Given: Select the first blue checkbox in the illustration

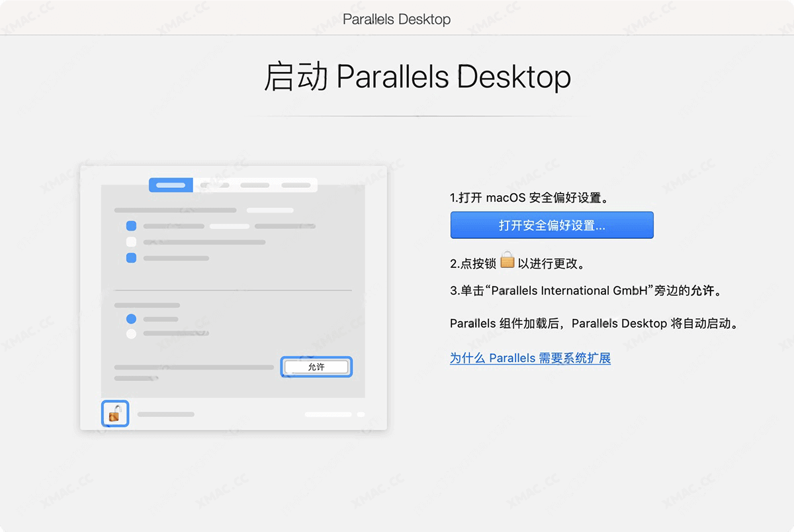Looking at the screenshot, I should point(130,225).
